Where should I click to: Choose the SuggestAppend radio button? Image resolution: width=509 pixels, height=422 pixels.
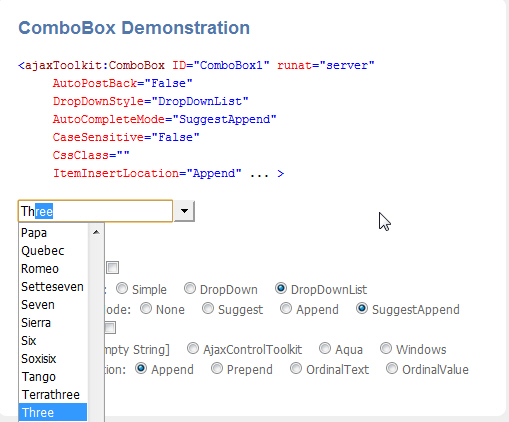click(362, 308)
